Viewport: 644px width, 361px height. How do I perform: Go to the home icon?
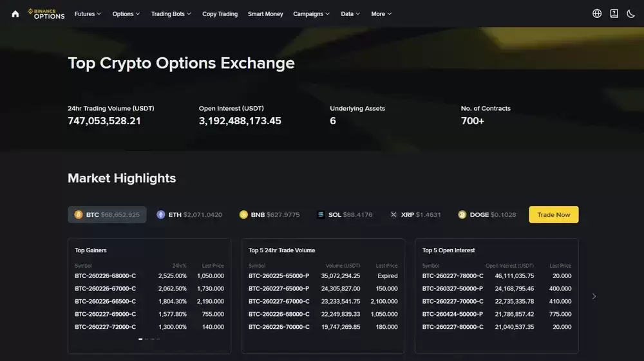point(15,14)
